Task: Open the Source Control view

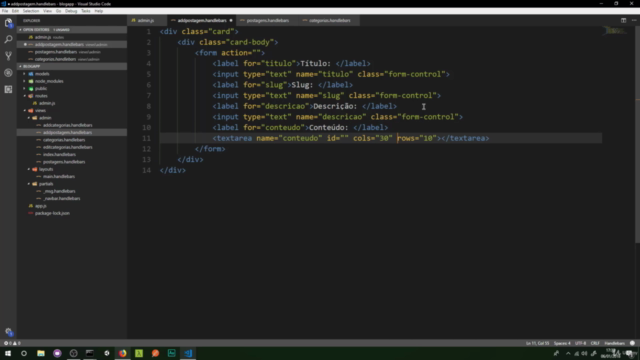Action: coord(8,56)
